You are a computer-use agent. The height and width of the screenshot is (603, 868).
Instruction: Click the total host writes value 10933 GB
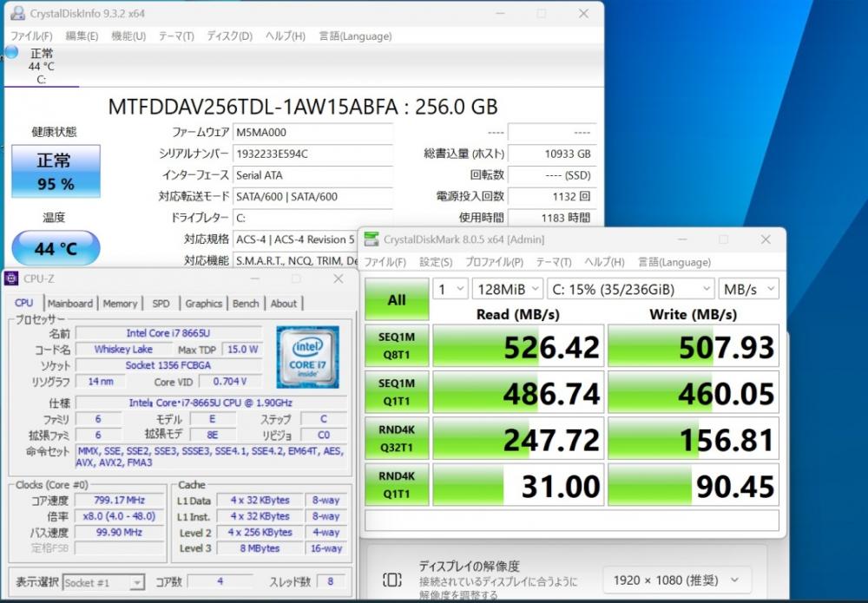552,154
